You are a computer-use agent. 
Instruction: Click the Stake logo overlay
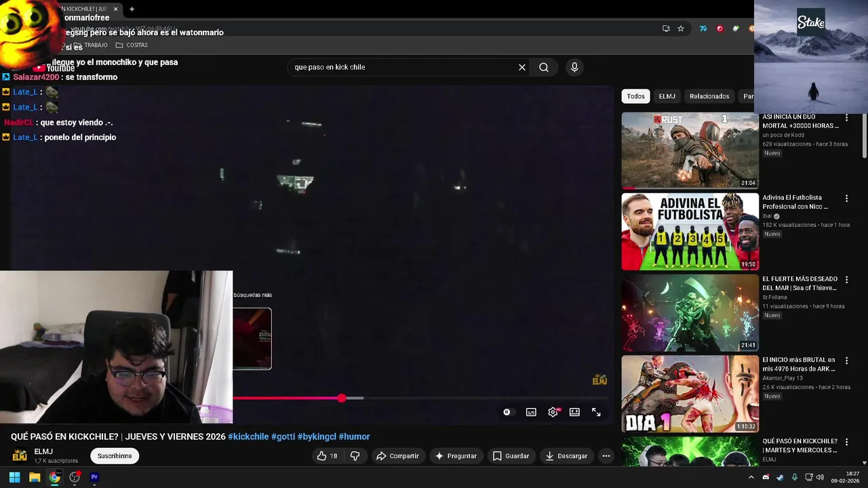click(x=811, y=22)
